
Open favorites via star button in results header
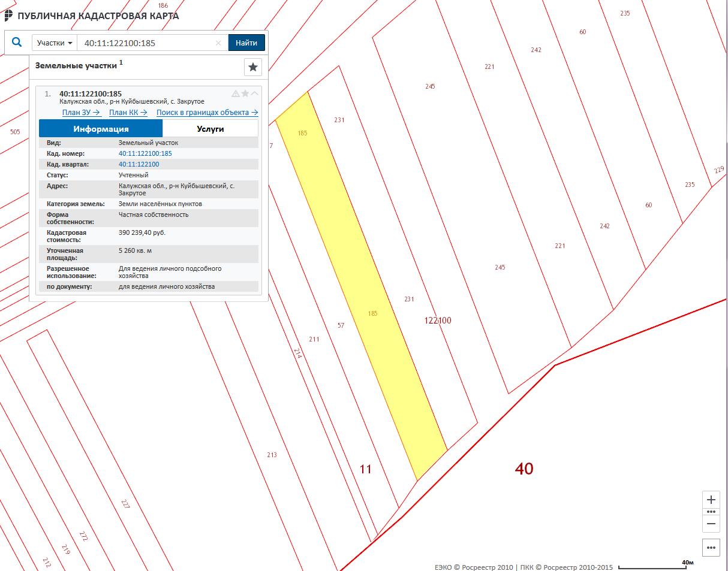click(x=253, y=67)
